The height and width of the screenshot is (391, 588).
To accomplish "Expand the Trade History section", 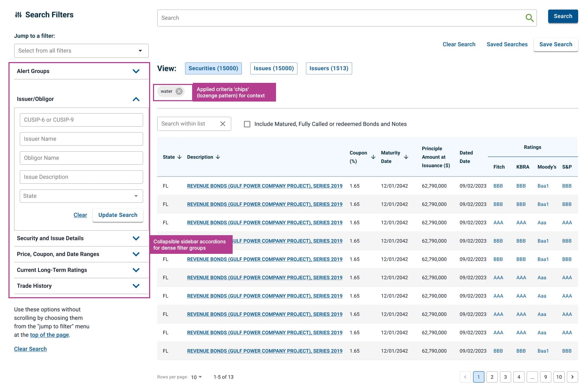I will (x=136, y=286).
